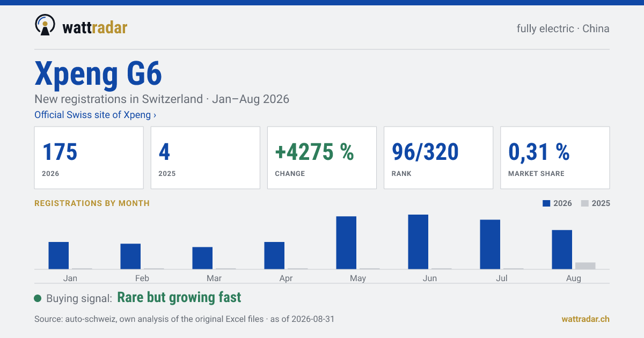Click the July 2026 blue bar
Image resolution: width=644 pixels, height=338 pixels.
(x=490, y=244)
